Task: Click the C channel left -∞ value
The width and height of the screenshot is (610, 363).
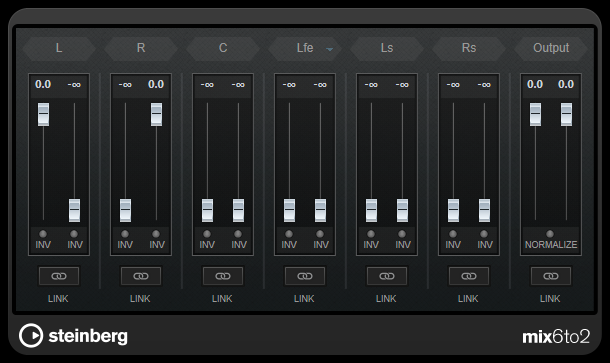Action: [x=207, y=84]
